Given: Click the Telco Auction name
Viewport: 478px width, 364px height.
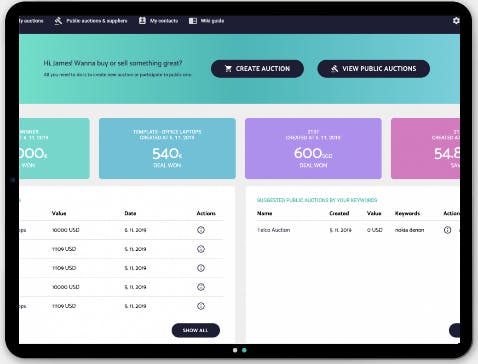Looking at the screenshot, I should pyautogui.click(x=273, y=230).
